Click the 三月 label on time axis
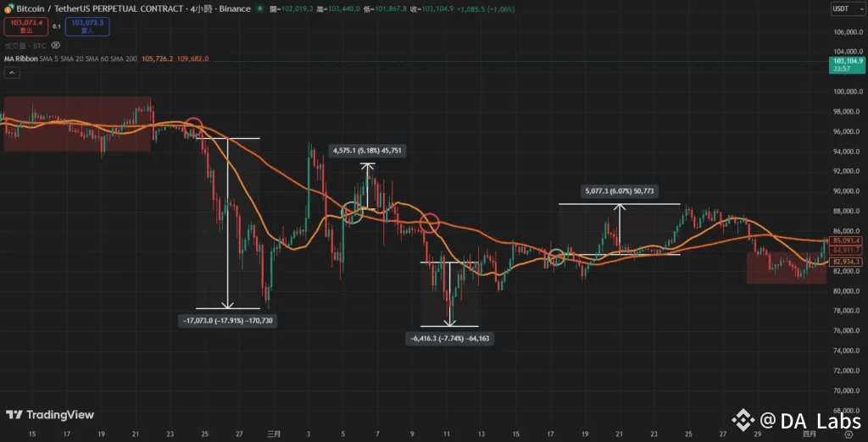This screenshot has height=442, width=868. 274,434
